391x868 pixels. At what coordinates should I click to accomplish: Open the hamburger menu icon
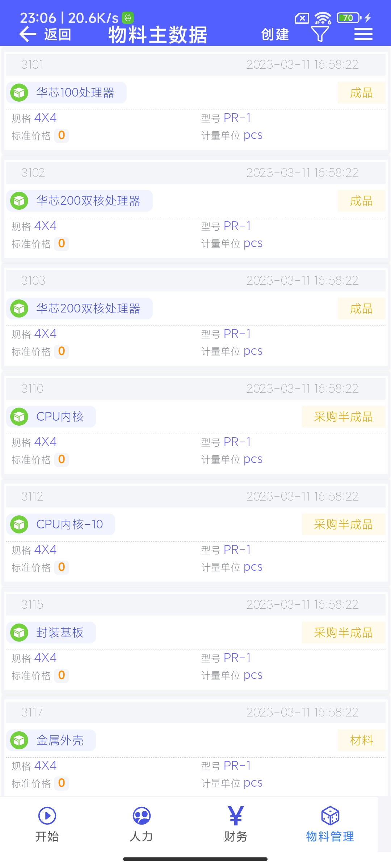point(363,34)
